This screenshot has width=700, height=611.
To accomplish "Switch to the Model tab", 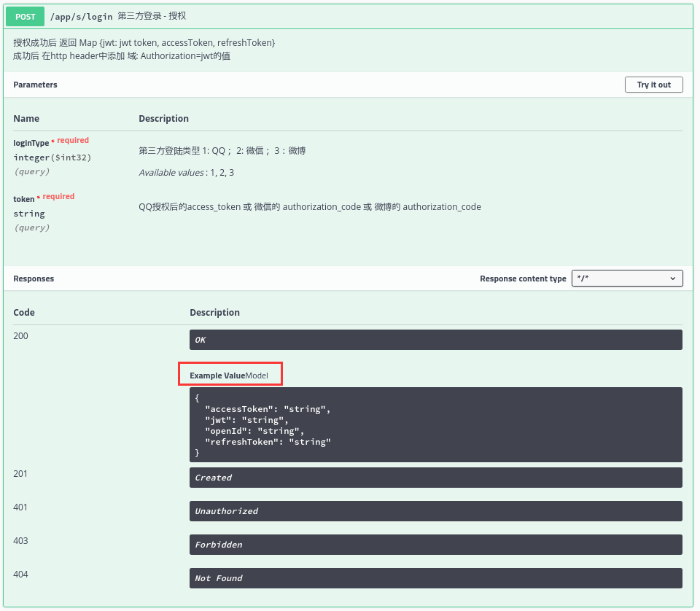I will (257, 375).
